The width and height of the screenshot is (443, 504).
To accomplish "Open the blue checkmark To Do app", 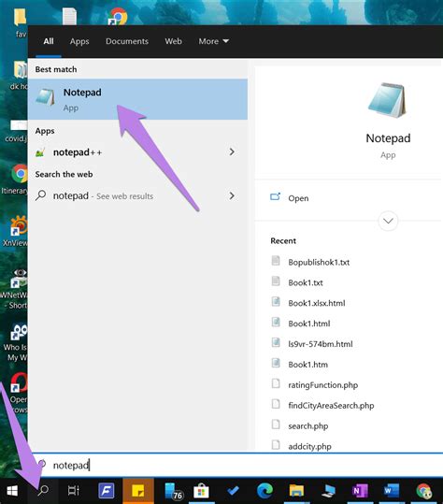I will (233, 491).
